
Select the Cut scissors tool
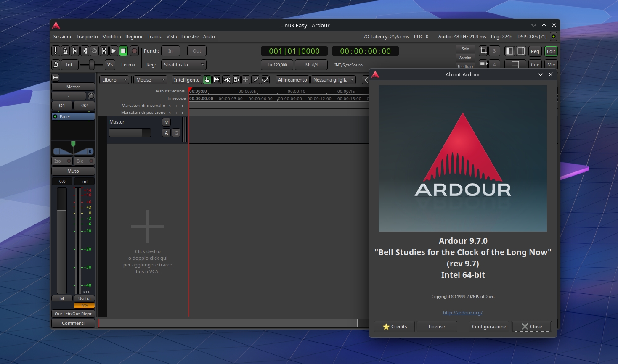click(226, 80)
